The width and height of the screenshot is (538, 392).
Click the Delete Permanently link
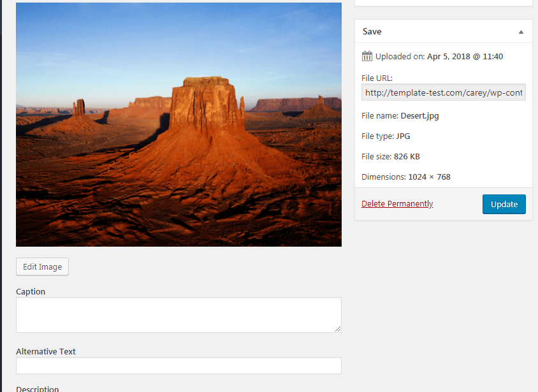point(397,204)
